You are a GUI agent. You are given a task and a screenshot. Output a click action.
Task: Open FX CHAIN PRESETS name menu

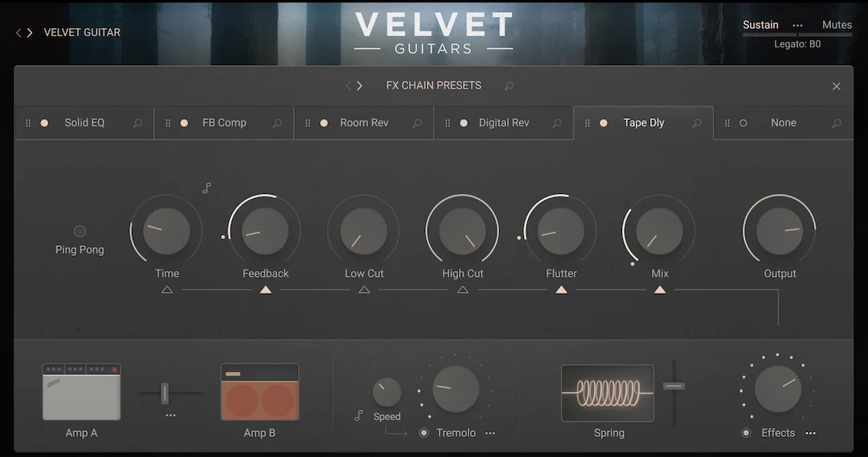coord(433,86)
